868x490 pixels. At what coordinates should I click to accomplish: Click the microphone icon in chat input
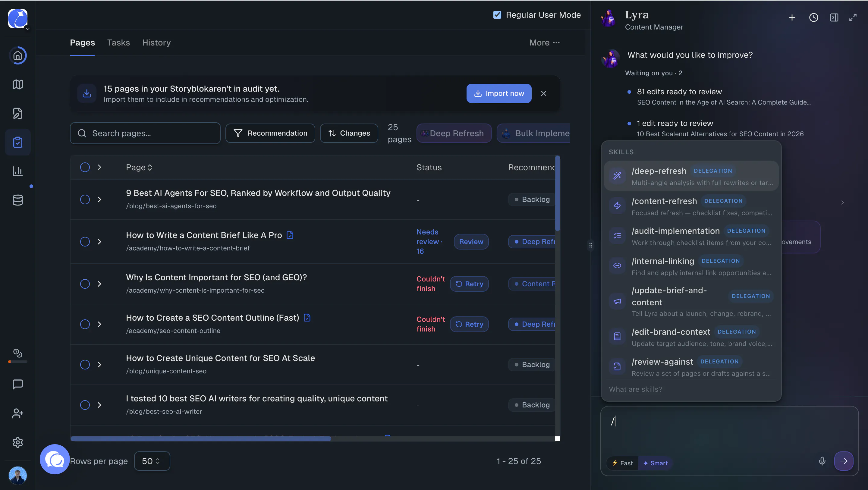(822, 461)
